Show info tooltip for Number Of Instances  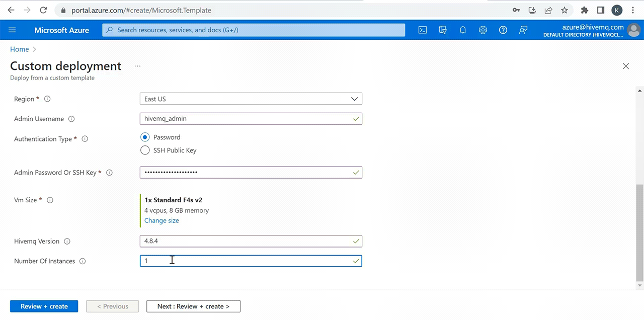click(x=83, y=261)
